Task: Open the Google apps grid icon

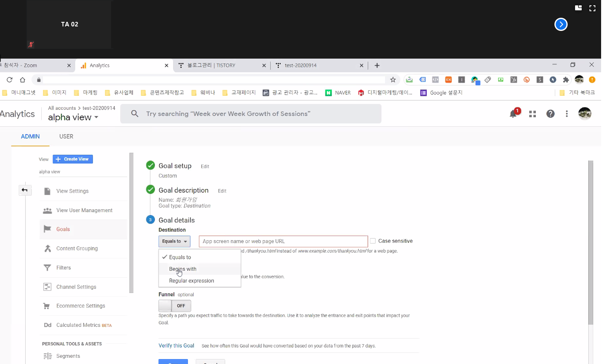Action: [533, 114]
